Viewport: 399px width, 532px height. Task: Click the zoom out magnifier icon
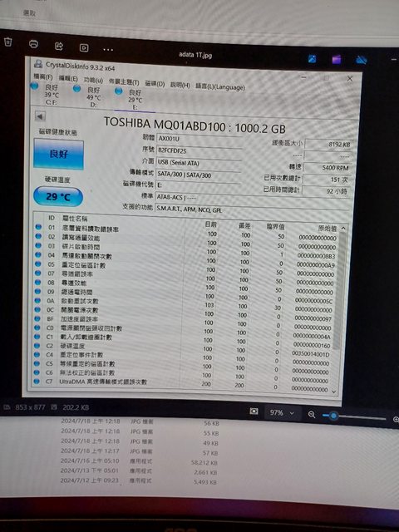[x=312, y=414]
